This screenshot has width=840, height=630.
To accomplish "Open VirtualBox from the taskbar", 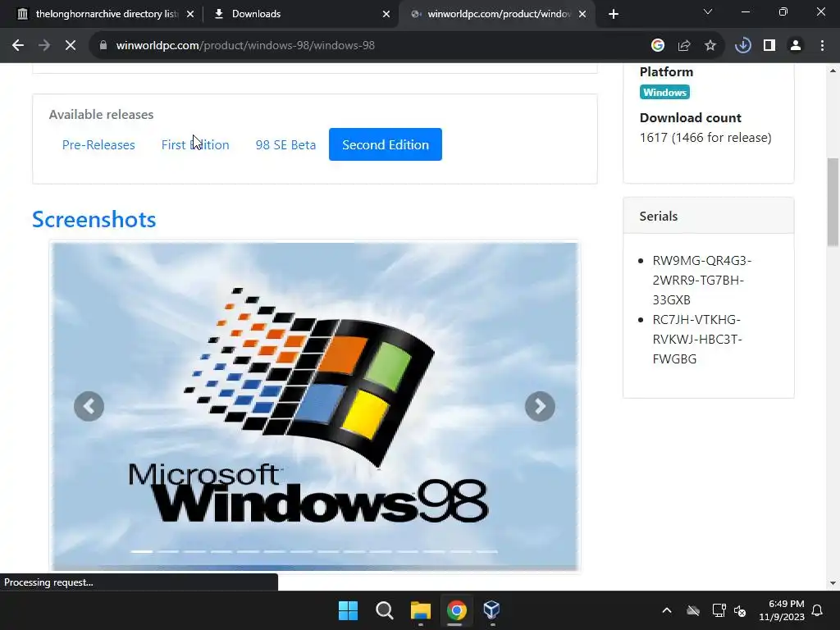I will [x=492, y=610].
